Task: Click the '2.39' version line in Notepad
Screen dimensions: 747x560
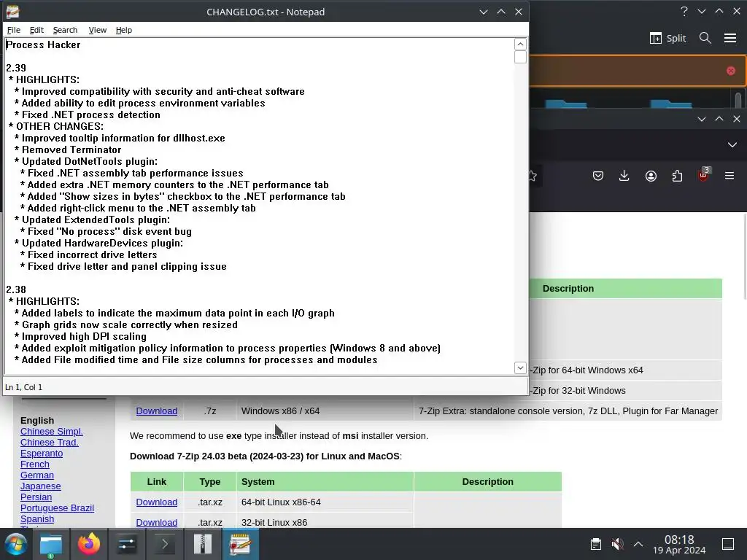Action: pos(16,68)
